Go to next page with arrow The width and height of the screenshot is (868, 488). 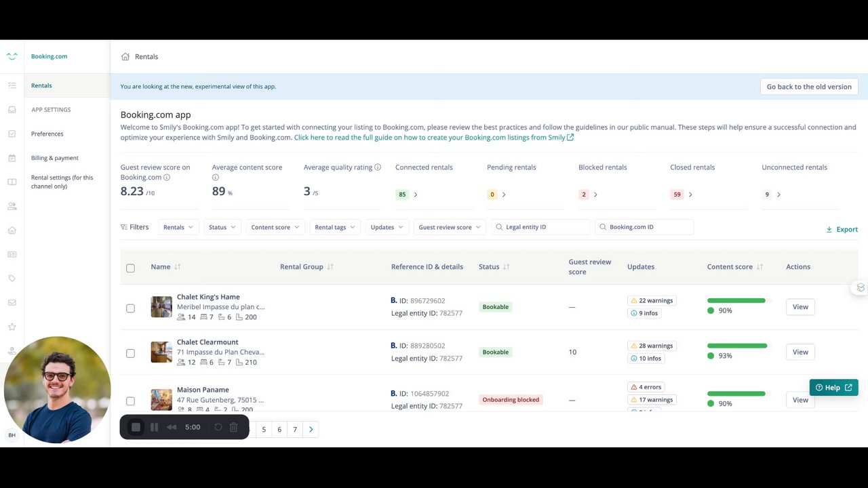311,429
